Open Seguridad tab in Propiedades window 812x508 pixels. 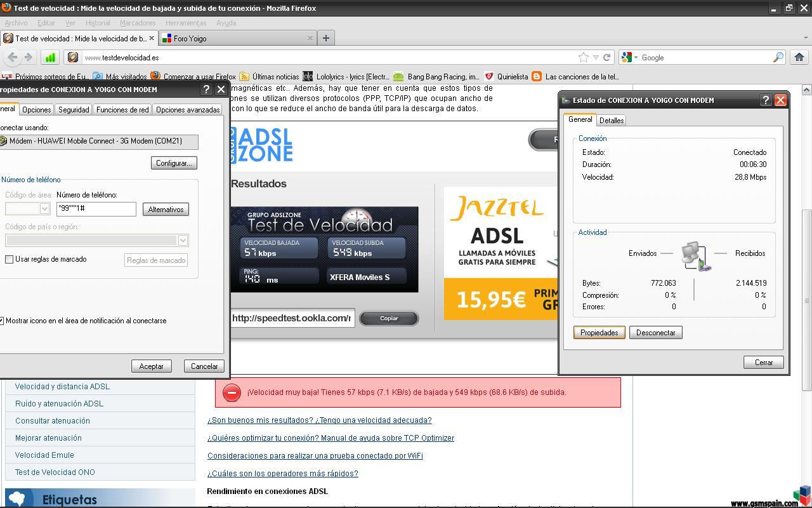74,110
